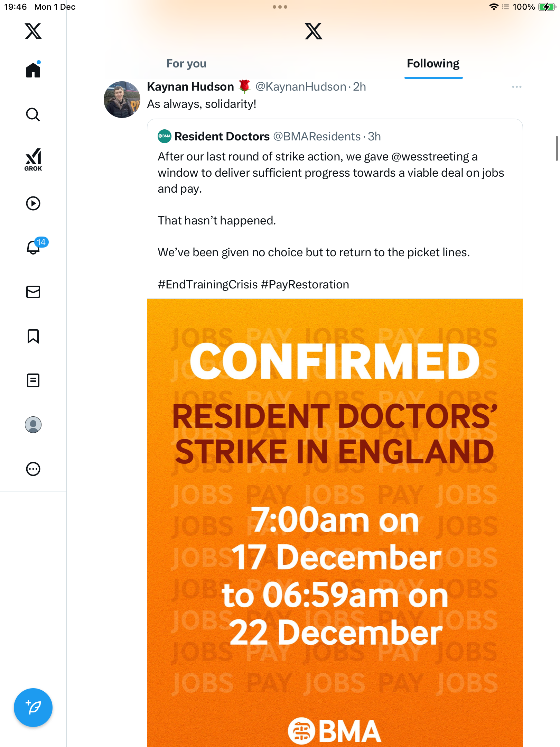Open direct messages envelope icon
560x747 pixels.
[x=33, y=292]
